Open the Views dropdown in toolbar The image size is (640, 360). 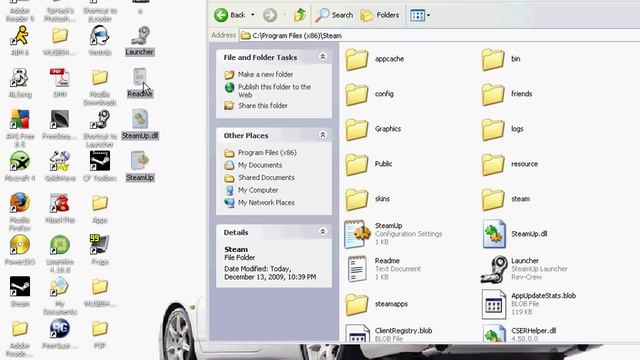[420, 16]
